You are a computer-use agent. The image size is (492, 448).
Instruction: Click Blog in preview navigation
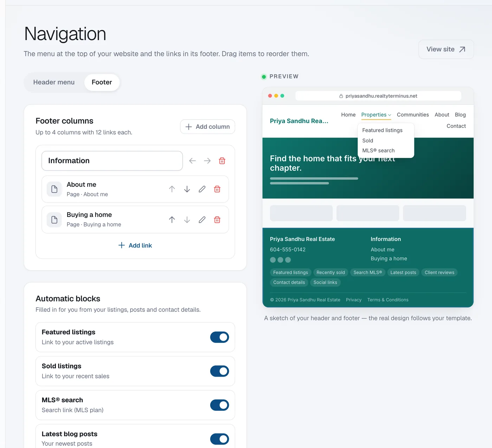coord(460,115)
